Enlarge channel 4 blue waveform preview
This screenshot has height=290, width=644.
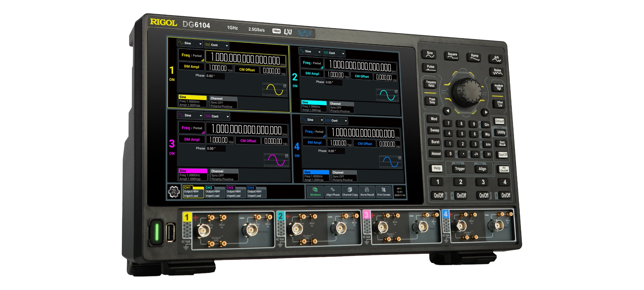[x=391, y=162]
